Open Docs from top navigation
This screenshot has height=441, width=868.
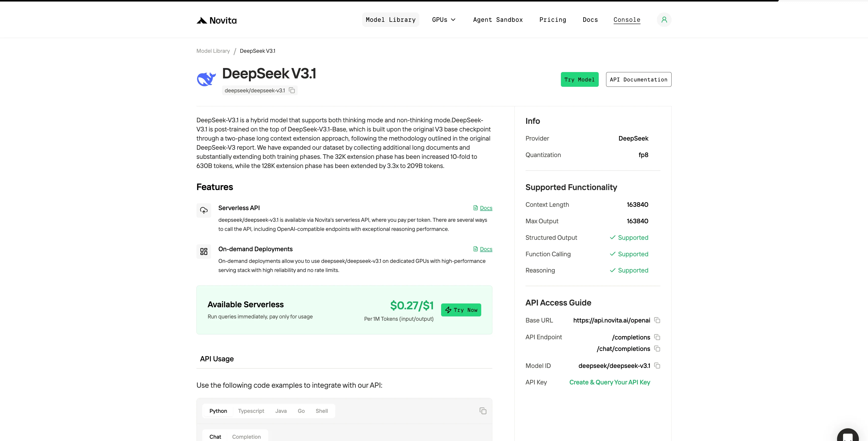click(x=590, y=20)
